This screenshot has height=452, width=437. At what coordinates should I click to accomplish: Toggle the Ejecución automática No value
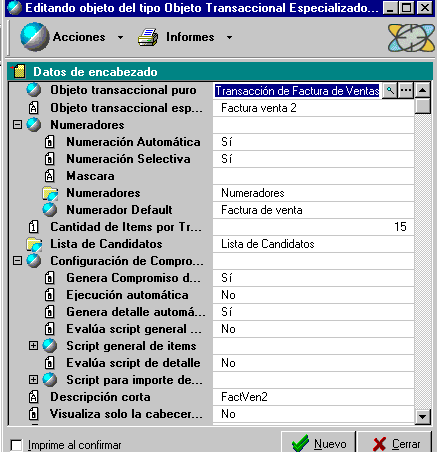[x=313, y=295]
